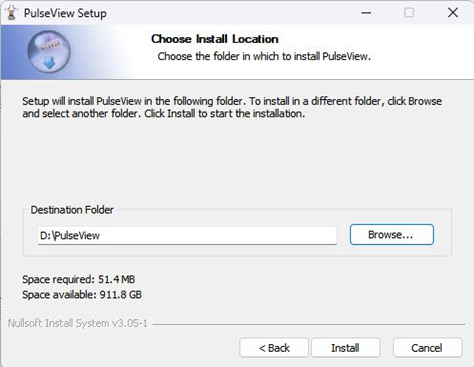
Task: Click the Destination Folder group label
Action: click(72, 210)
